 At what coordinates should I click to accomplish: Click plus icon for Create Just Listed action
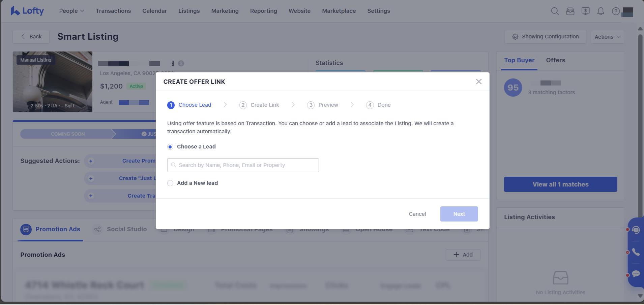pos(91,178)
